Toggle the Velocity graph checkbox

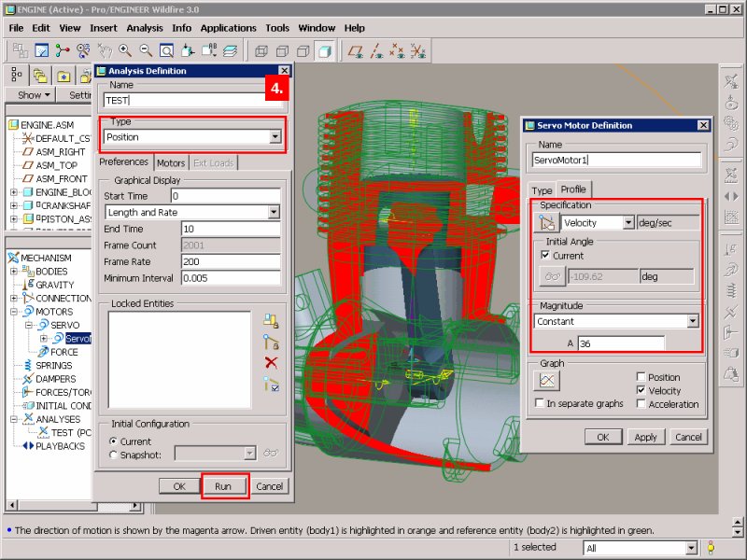click(641, 390)
